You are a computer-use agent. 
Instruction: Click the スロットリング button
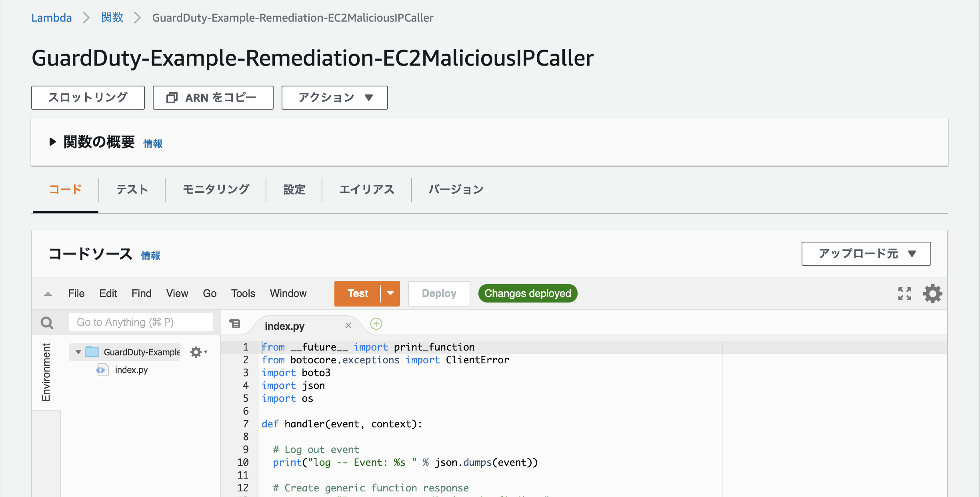pyautogui.click(x=88, y=98)
